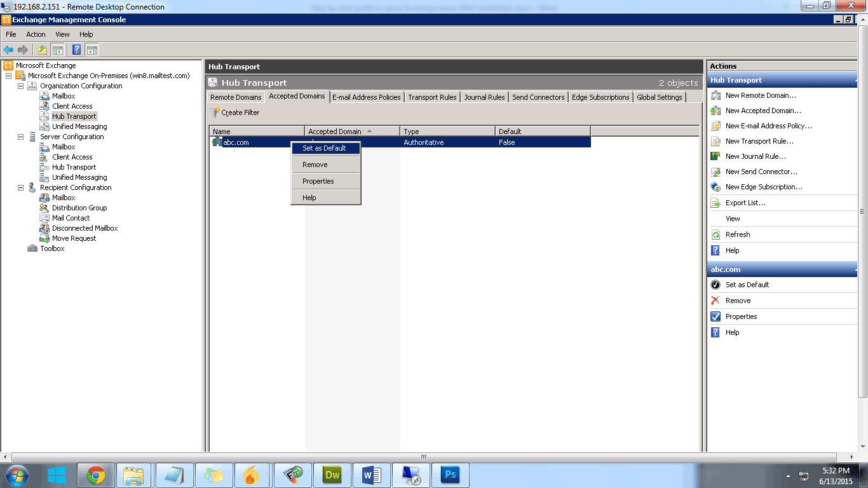The image size is (868, 488).
Task: Click the Toolbox icon in the tree
Action: coord(32,248)
